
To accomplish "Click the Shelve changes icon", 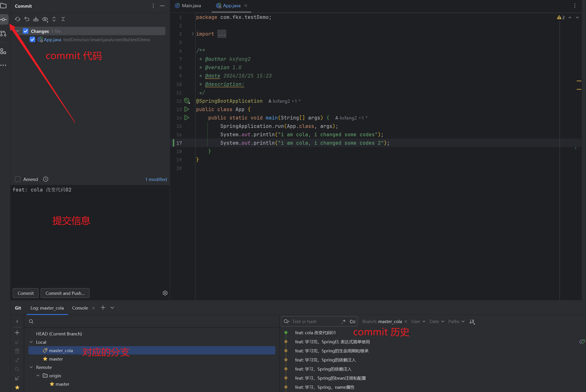I will (x=36, y=19).
